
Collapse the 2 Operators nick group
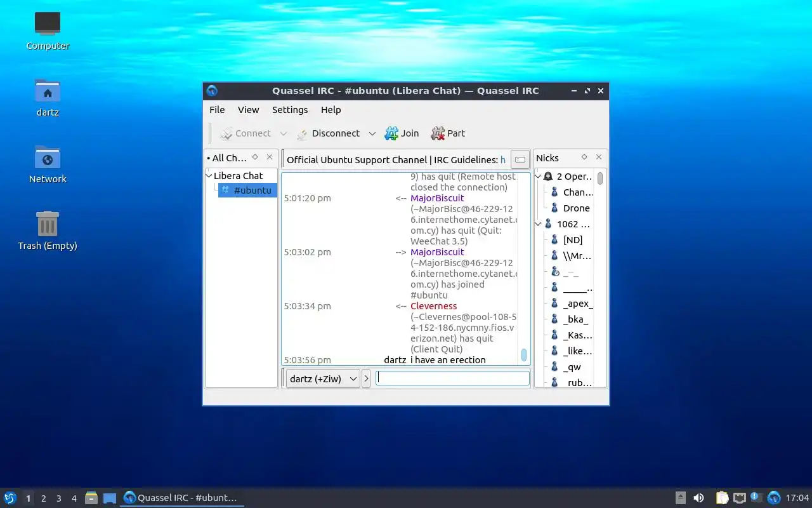(x=539, y=177)
